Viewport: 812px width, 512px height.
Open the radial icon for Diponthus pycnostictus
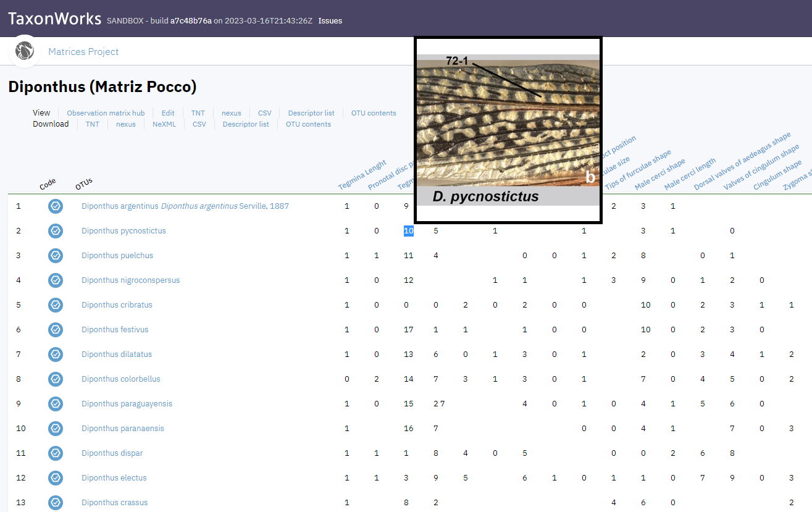point(55,231)
